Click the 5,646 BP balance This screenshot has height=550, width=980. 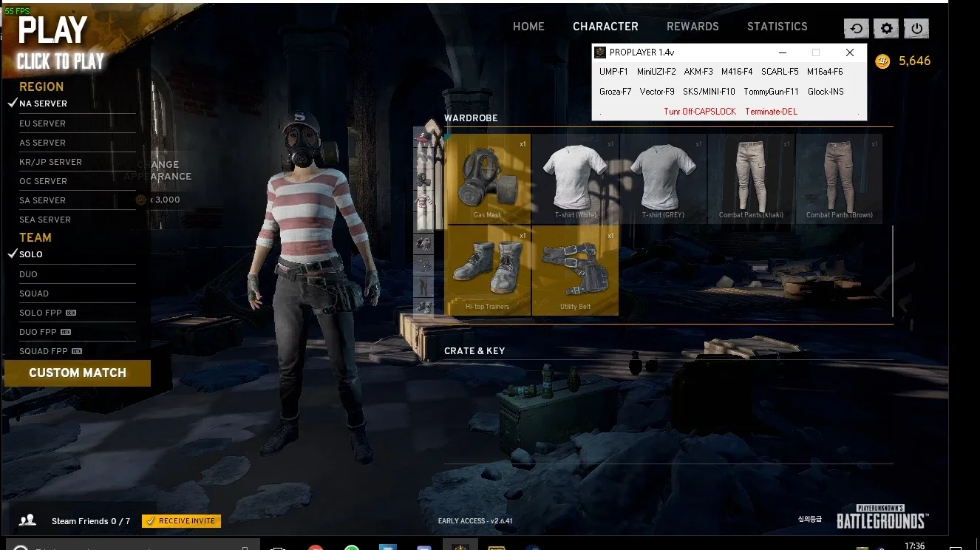pyautogui.click(x=914, y=61)
